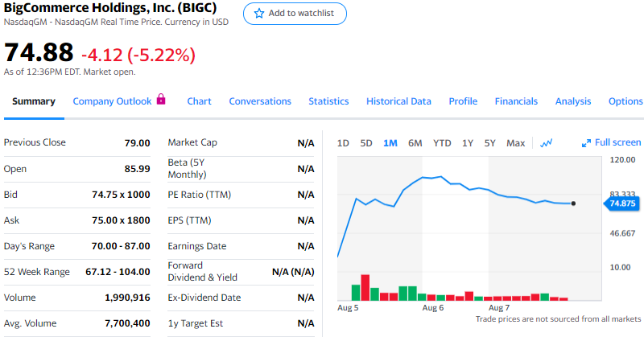Click the Bid value 74.75 x 1000
Screen dimensions: 644x337
pyautogui.click(x=121, y=195)
